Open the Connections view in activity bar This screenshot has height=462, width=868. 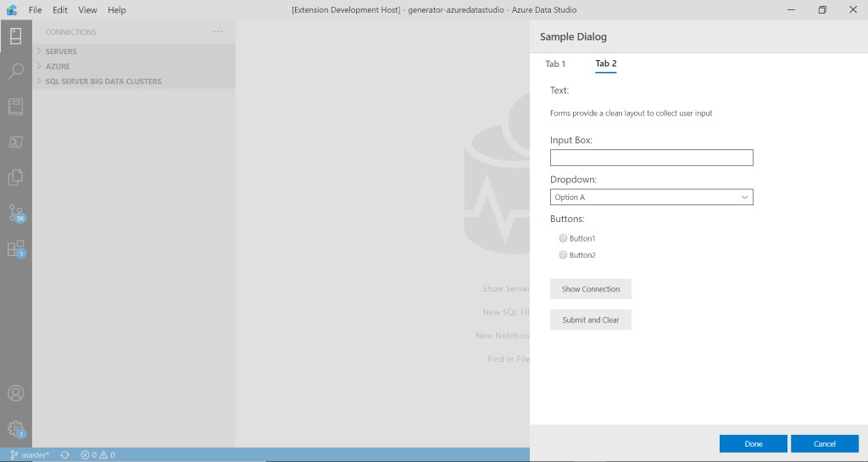click(x=15, y=36)
